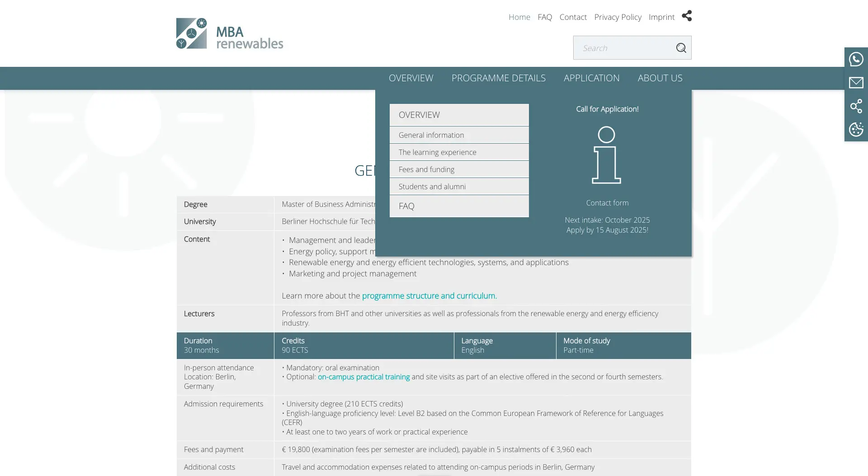Open cookie settings sidebar icon

coord(856,130)
